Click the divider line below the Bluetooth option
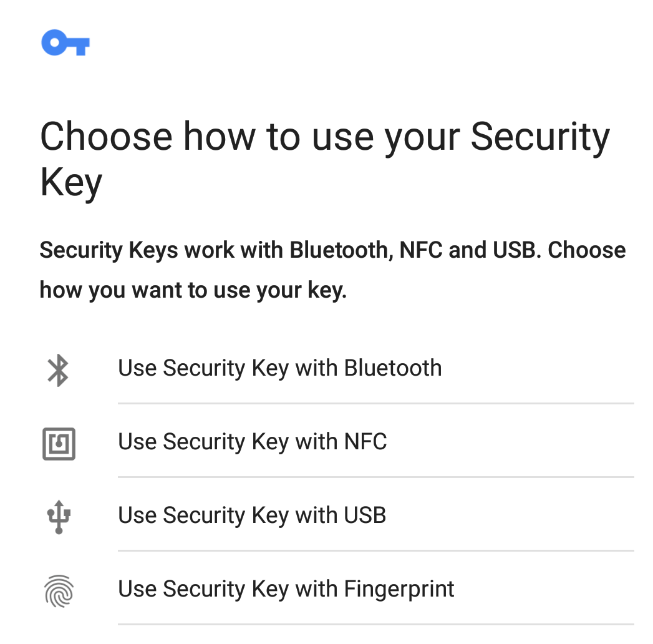653x644 pixels. pos(375,404)
